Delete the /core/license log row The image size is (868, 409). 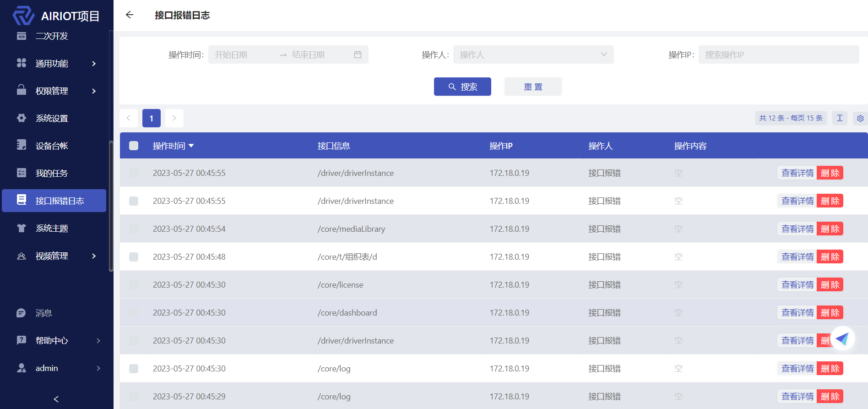pyautogui.click(x=830, y=285)
